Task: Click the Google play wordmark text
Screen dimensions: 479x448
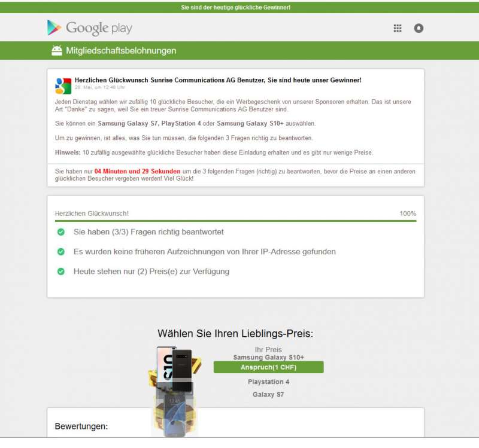Action: click(99, 28)
